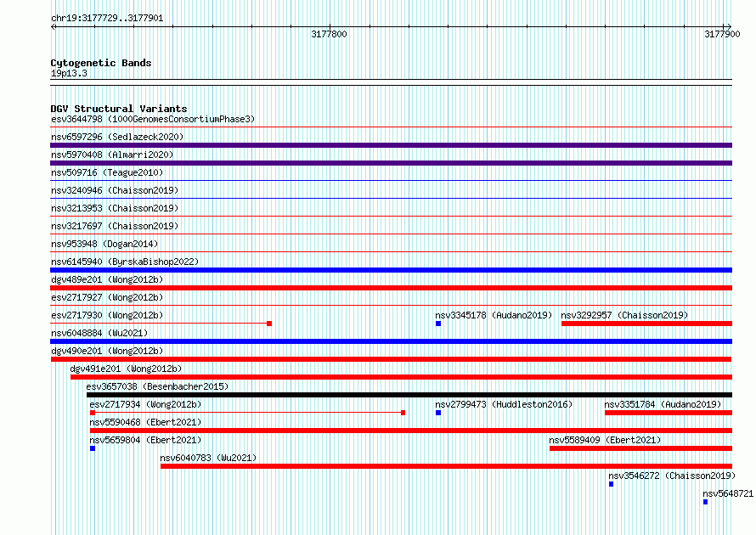Click the esv3644798 thin red line
The height and width of the screenshot is (535, 756).
391,127
